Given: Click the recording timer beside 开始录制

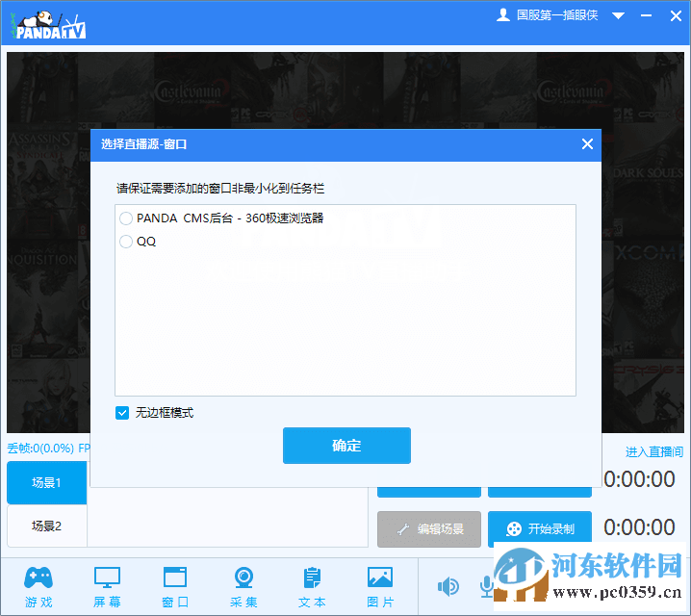Looking at the screenshot, I should [639, 527].
